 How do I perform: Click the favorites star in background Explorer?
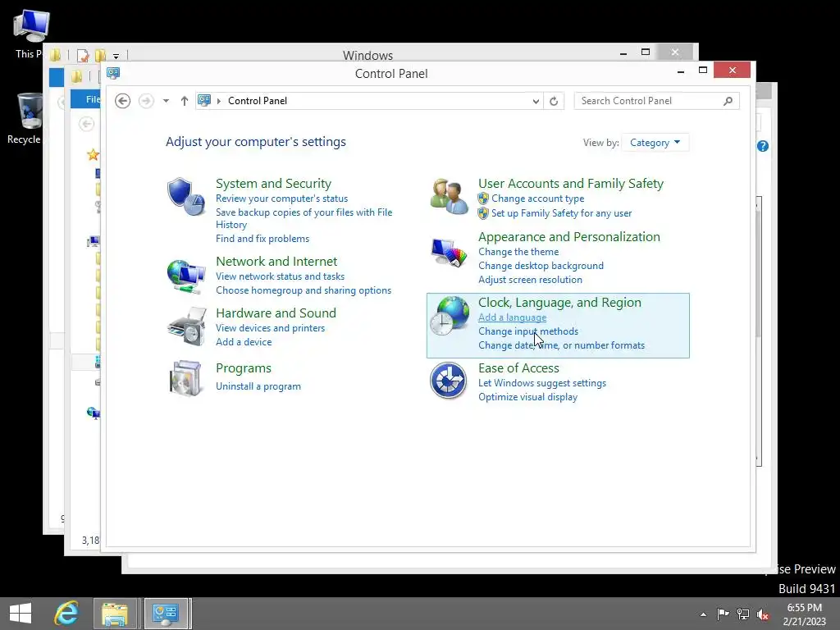tap(93, 155)
